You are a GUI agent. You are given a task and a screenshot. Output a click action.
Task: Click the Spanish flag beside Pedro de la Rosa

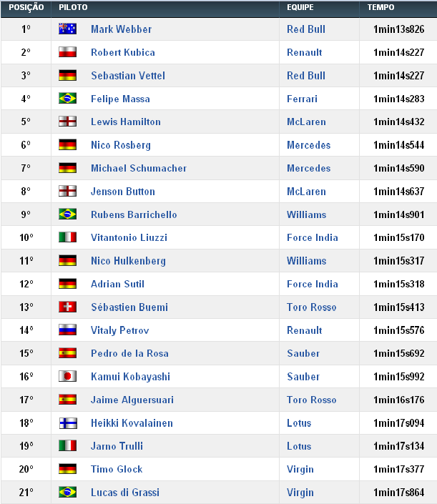pyautogui.click(x=67, y=353)
